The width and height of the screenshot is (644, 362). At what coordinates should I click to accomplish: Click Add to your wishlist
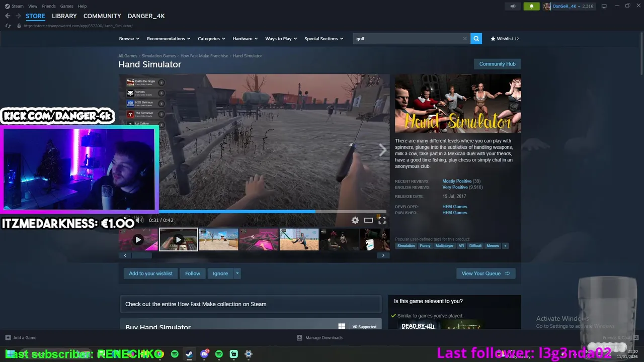point(150,274)
